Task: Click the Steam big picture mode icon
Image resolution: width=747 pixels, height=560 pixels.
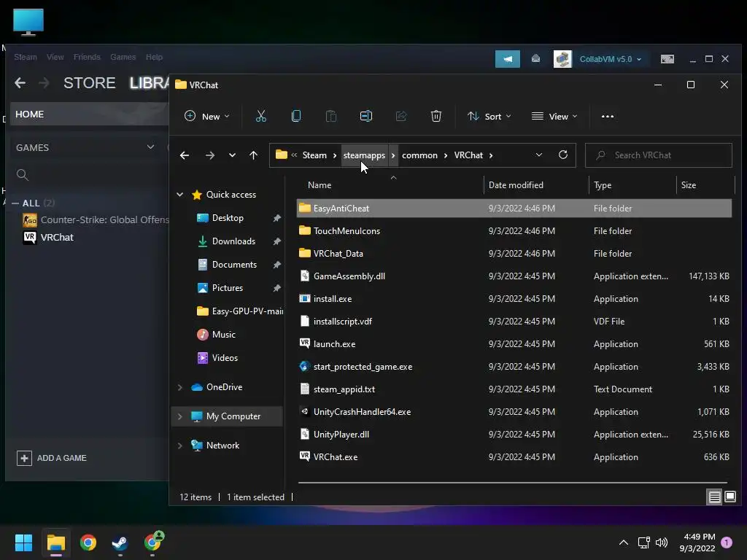Action: click(x=667, y=59)
